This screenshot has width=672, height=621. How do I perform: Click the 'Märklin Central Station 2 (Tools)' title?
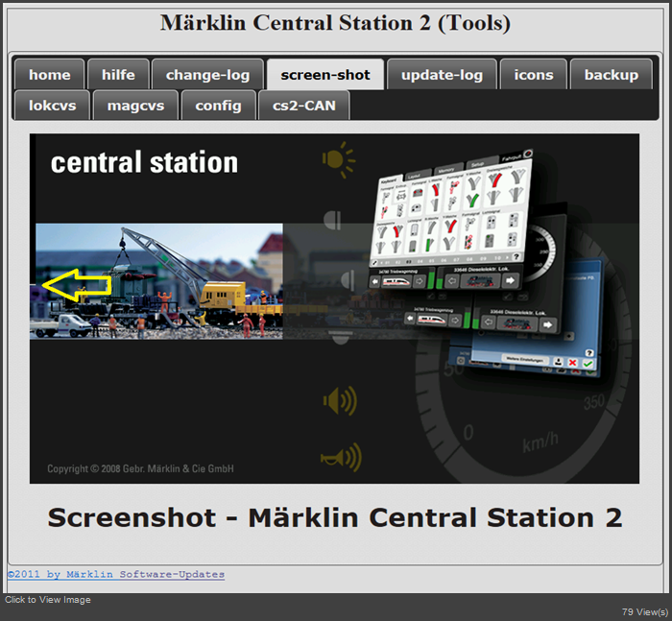pyautogui.click(x=336, y=23)
